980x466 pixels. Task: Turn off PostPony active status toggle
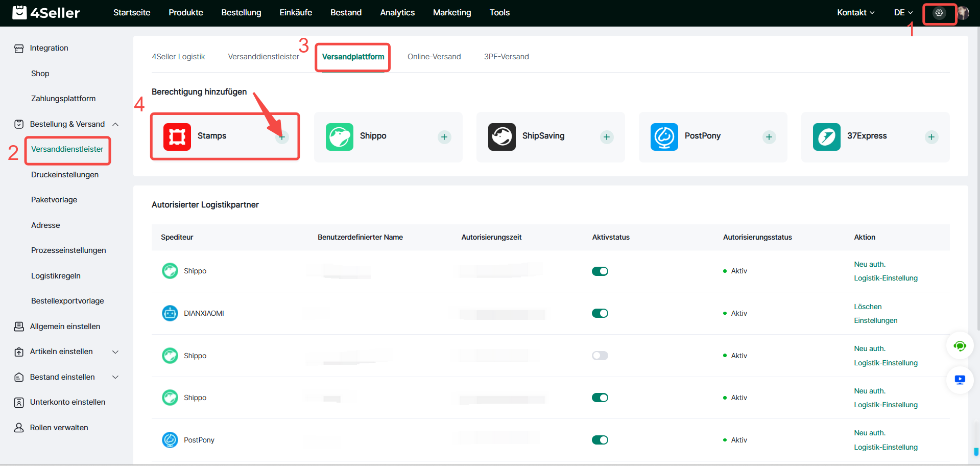[x=600, y=440]
